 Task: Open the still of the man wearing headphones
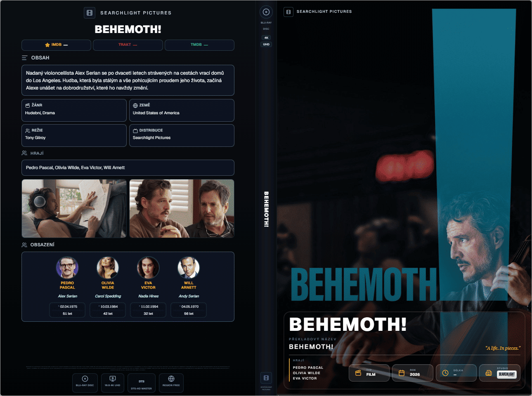click(x=74, y=208)
